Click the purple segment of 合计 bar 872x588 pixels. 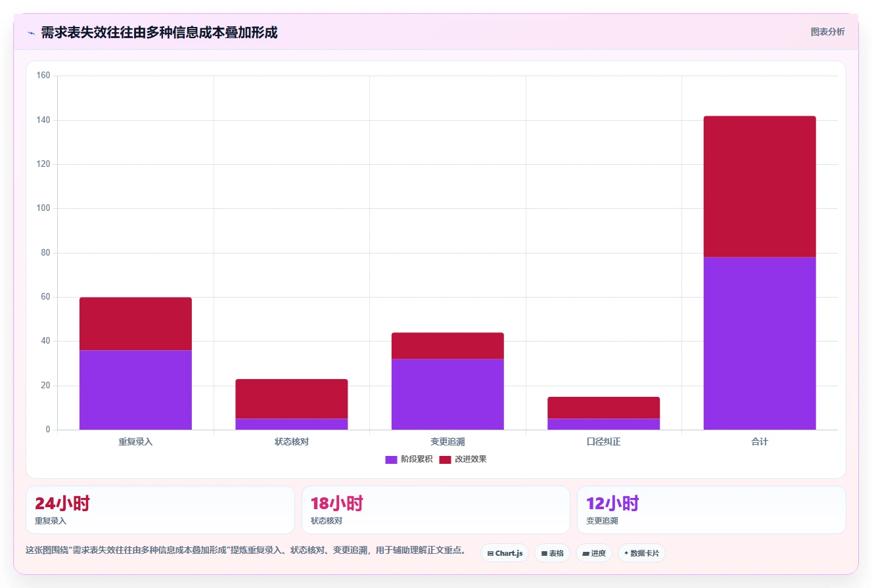[760, 343]
